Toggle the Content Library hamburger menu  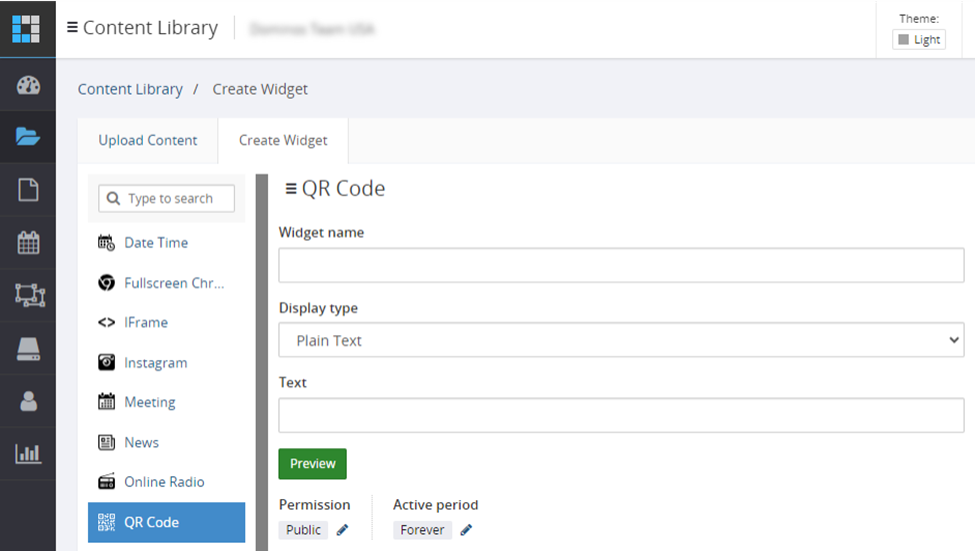72,27
